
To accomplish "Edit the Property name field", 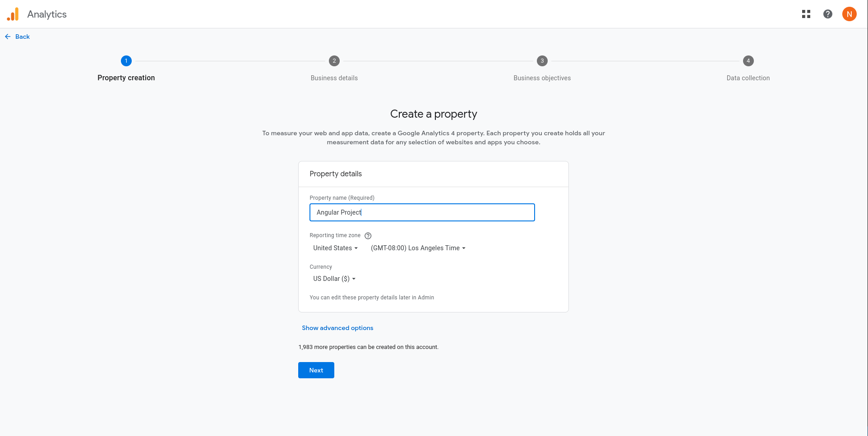I will pos(422,212).
